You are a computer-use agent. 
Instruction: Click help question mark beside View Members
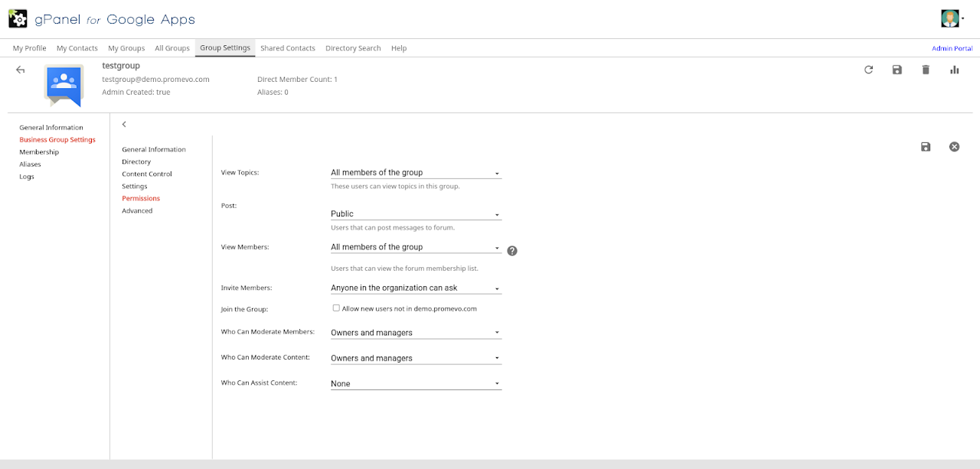(x=512, y=250)
